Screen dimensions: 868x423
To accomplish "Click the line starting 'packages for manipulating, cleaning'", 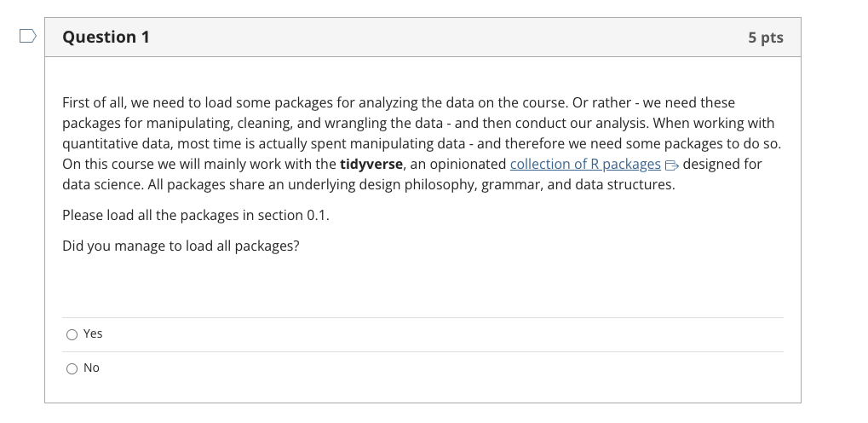I will click(x=418, y=123).
